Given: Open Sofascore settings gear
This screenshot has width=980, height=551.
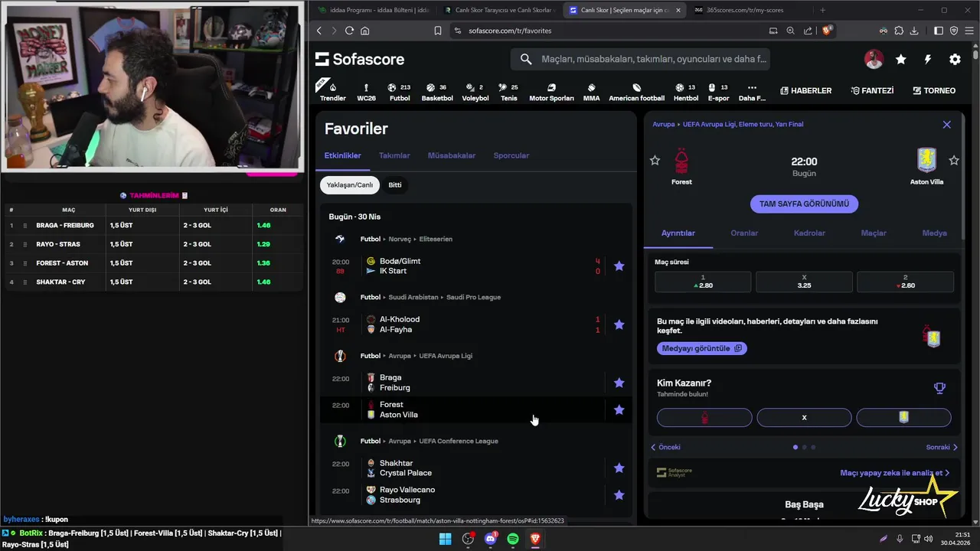Looking at the screenshot, I should [x=955, y=59].
